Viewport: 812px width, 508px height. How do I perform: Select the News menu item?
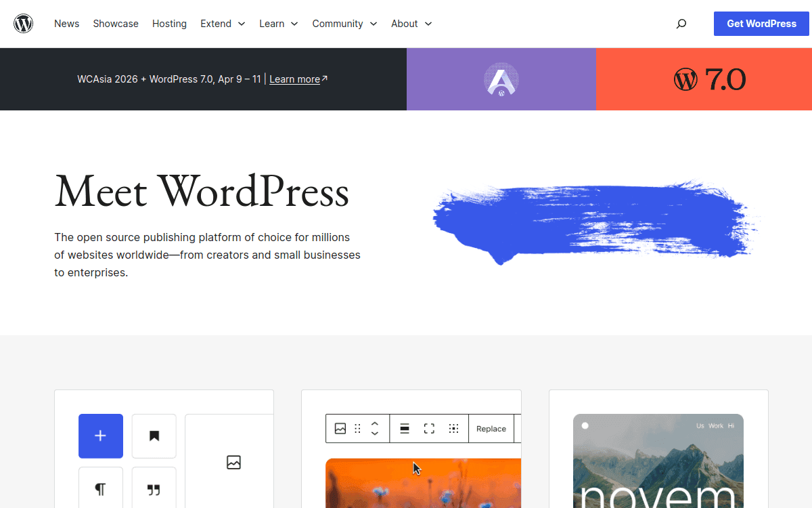click(66, 23)
